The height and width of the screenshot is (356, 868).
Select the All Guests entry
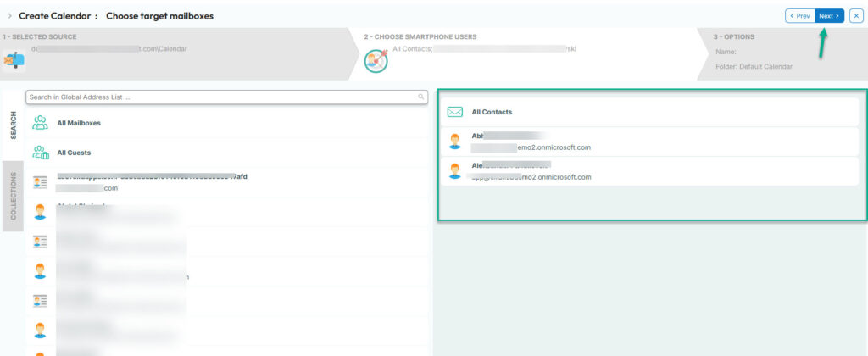coord(227,153)
